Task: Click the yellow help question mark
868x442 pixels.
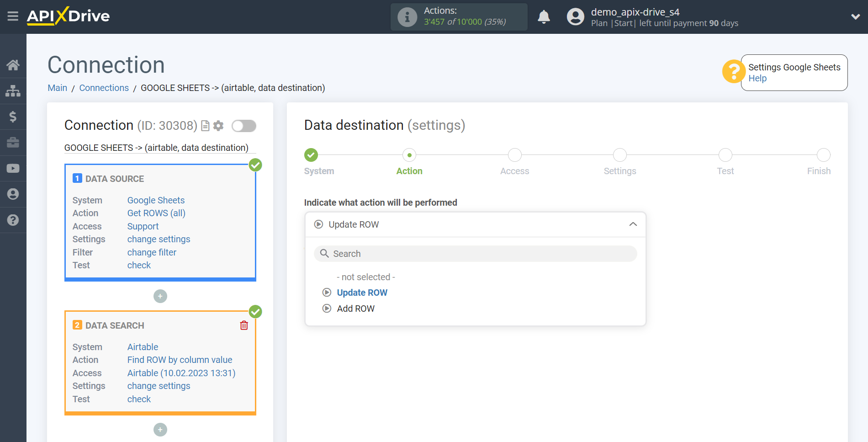Action: click(734, 72)
